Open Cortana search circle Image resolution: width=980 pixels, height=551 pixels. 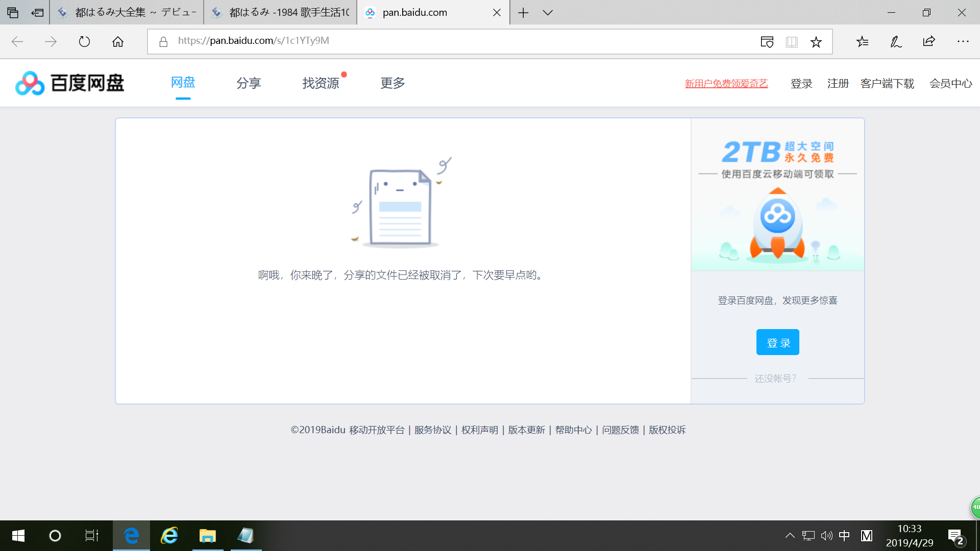click(x=55, y=536)
